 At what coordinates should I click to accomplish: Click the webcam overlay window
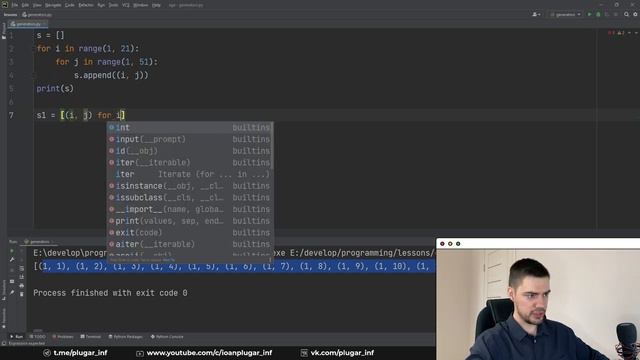click(x=538, y=299)
